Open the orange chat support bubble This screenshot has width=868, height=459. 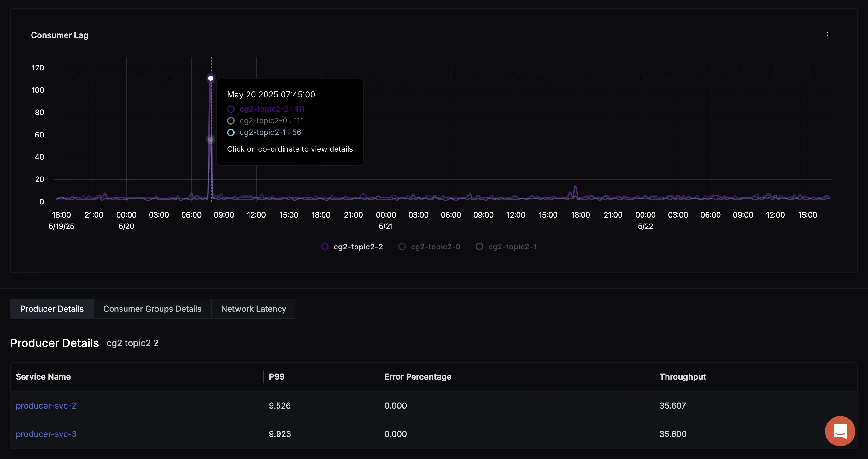pyautogui.click(x=840, y=431)
